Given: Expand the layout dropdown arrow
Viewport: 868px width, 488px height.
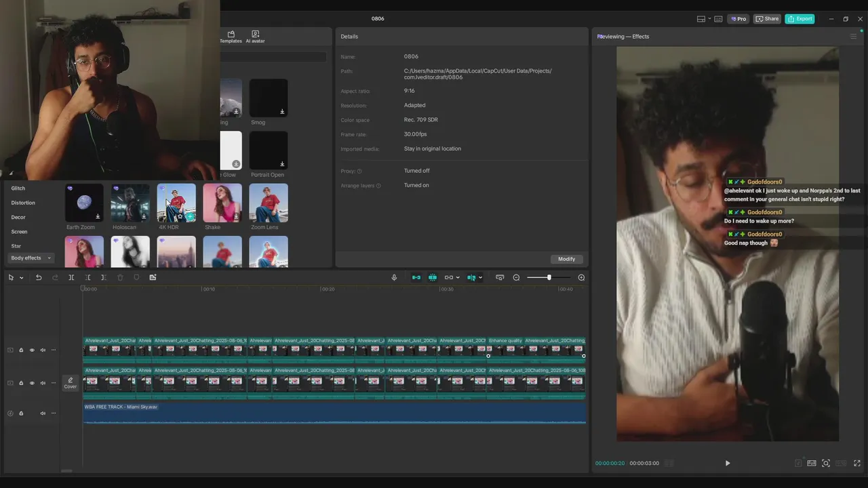Looking at the screenshot, I should click(x=709, y=19).
